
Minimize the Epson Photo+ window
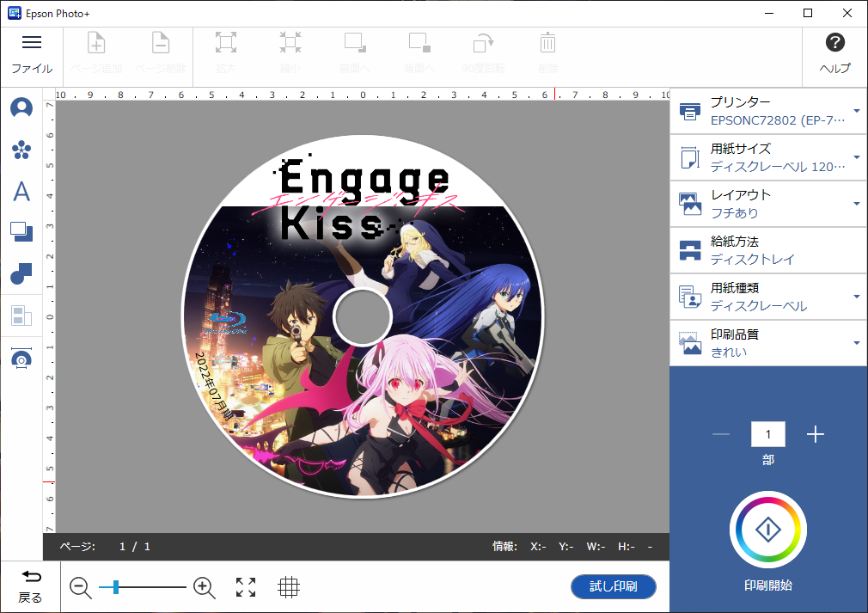[x=769, y=13]
